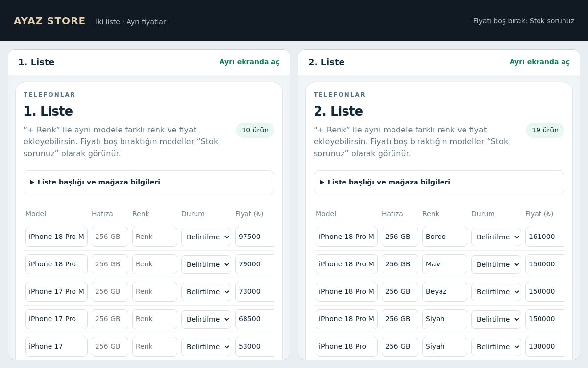Viewport: 588px width, 368px height.
Task: Click empty Renk field for iPhone 17 Pro M
Action: [155, 291]
